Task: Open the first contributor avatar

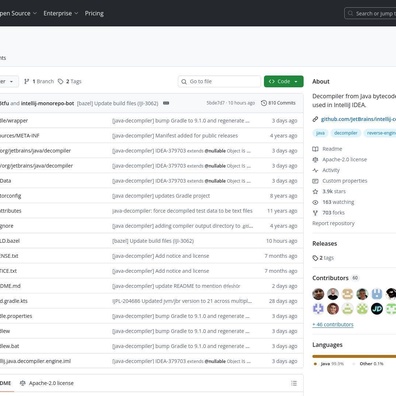Action: (318, 294)
